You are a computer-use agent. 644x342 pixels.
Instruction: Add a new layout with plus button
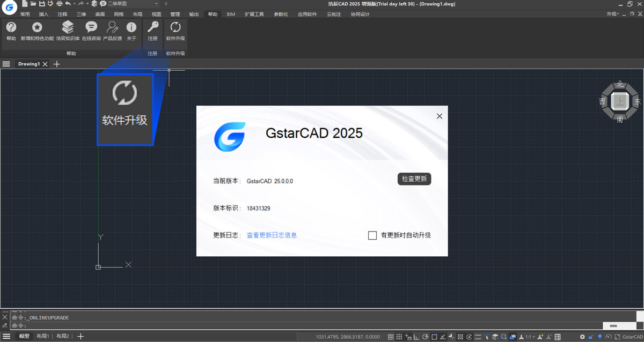click(x=80, y=336)
